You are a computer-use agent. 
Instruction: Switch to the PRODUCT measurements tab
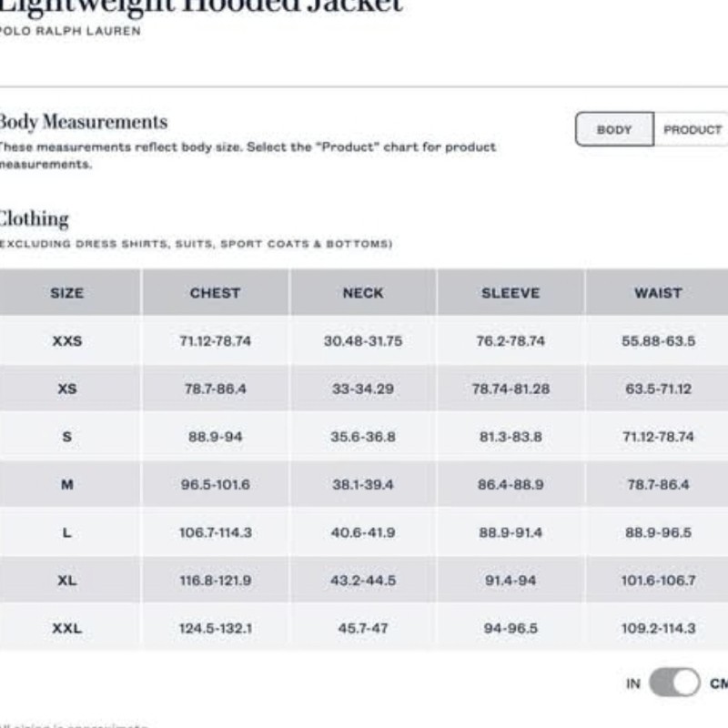pyautogui.click(x=692, y=129)
